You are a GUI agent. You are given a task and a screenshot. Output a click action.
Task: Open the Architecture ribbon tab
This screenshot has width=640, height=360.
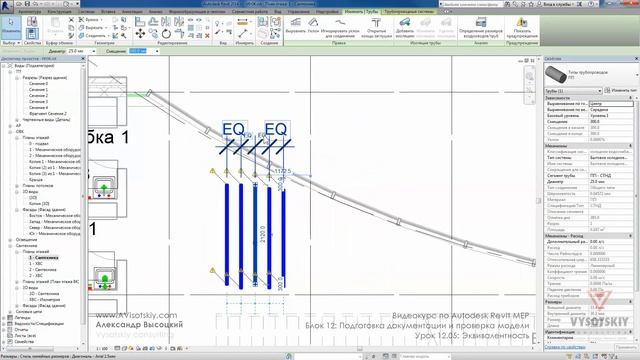[x=29, y=12]
